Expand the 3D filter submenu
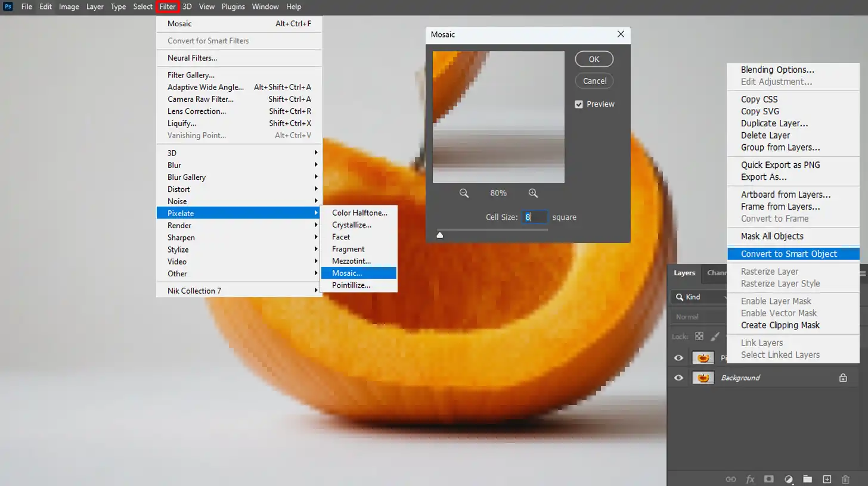 (x=239, y=153)
